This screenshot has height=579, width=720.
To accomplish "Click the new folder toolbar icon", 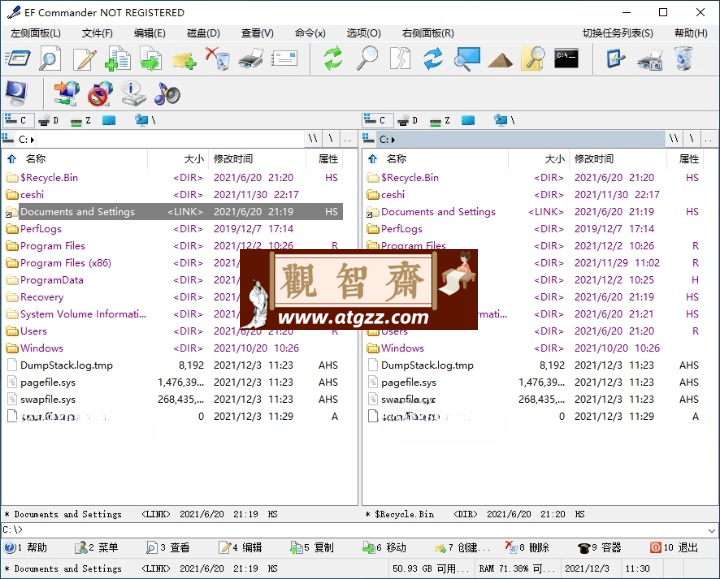I will [x=185, y=60].
